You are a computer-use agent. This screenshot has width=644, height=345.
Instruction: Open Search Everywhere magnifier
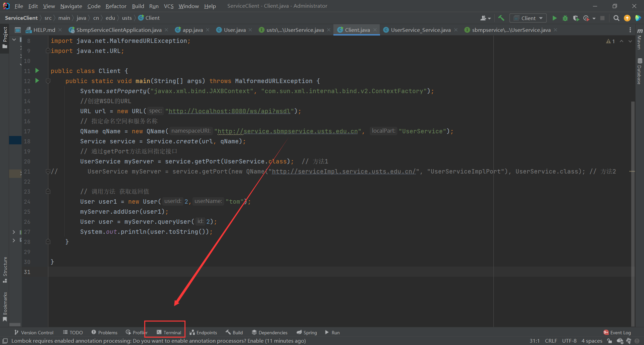[x=616, y=18]
